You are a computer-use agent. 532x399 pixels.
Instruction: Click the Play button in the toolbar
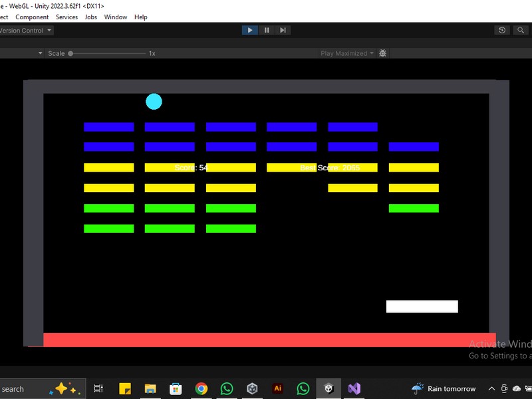pos(249,30)
